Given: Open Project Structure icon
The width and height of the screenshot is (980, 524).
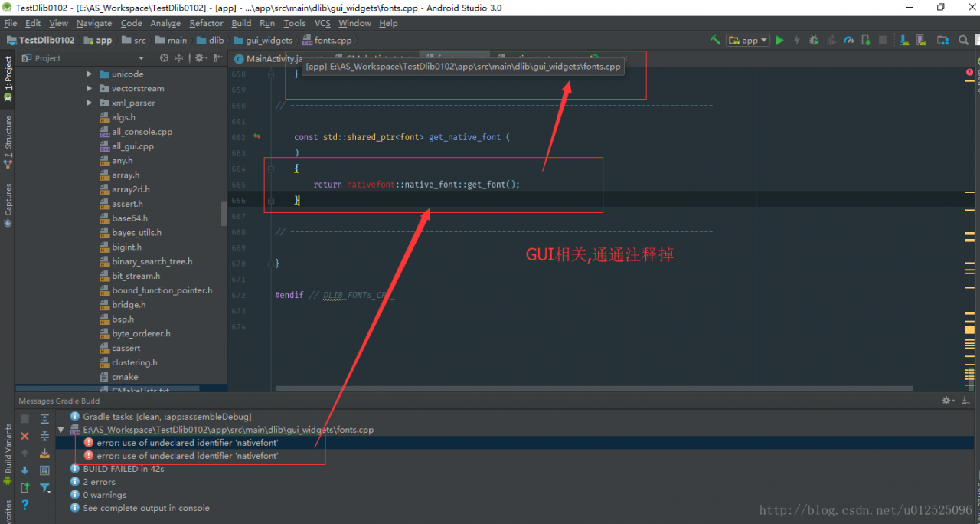Looking at the screenshot, I should [942, 40].
